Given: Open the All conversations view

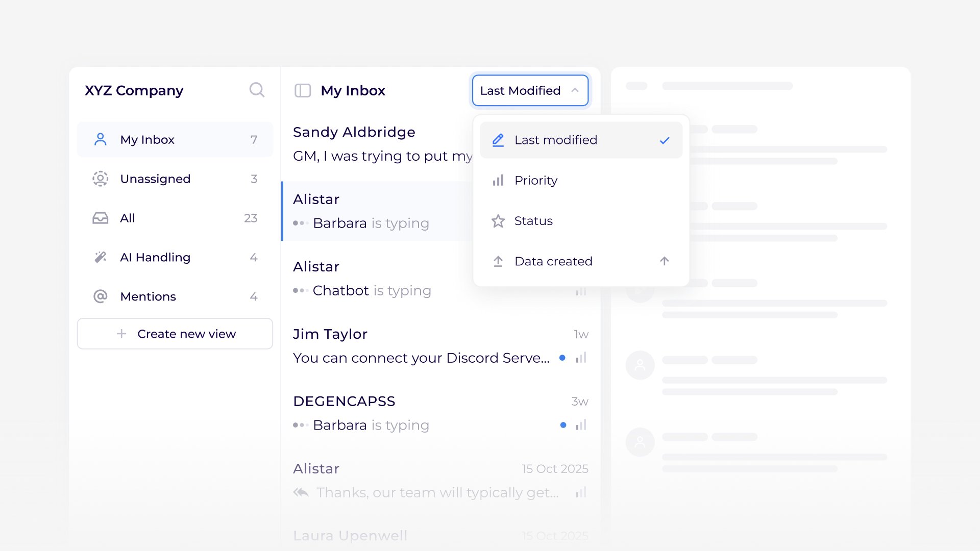Looking at the screenshot, I should (x=175, y=218).
